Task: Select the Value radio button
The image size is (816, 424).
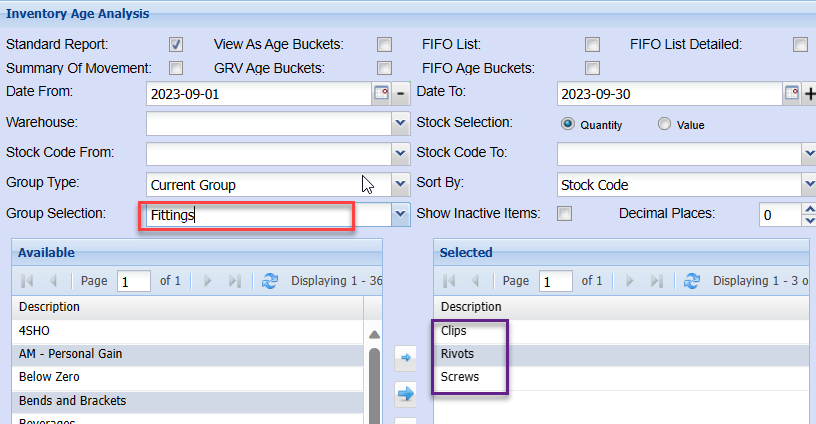Action: (x=664, y=124)
